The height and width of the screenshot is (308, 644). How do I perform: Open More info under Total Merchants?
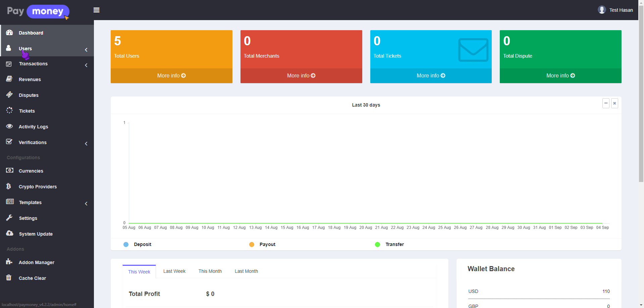tap(301, 76)
